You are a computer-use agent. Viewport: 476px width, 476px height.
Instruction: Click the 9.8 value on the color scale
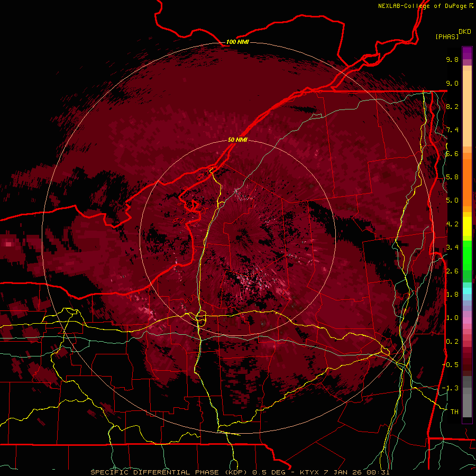pyautogui.click(x=452, y=59)
